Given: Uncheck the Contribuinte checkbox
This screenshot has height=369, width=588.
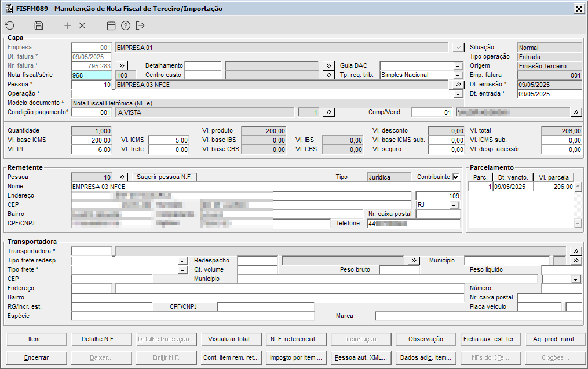Looking at the screenshot, I should [456, 177].
